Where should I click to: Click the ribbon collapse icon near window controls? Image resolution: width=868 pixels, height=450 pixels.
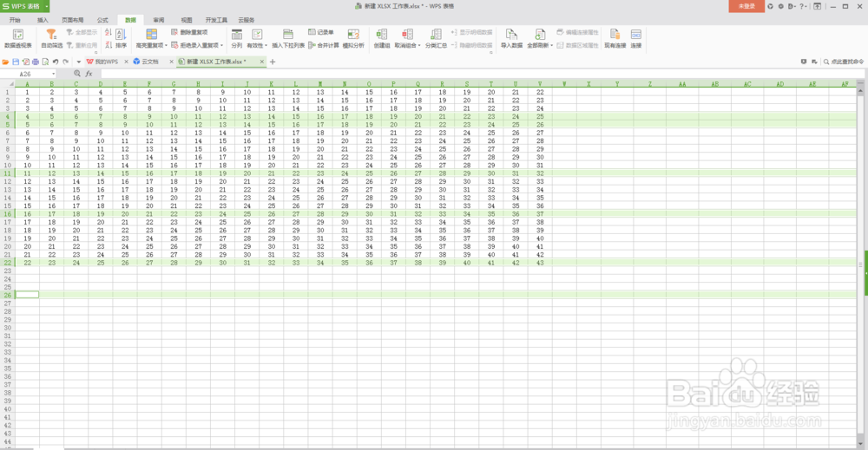tap(817, 7)
